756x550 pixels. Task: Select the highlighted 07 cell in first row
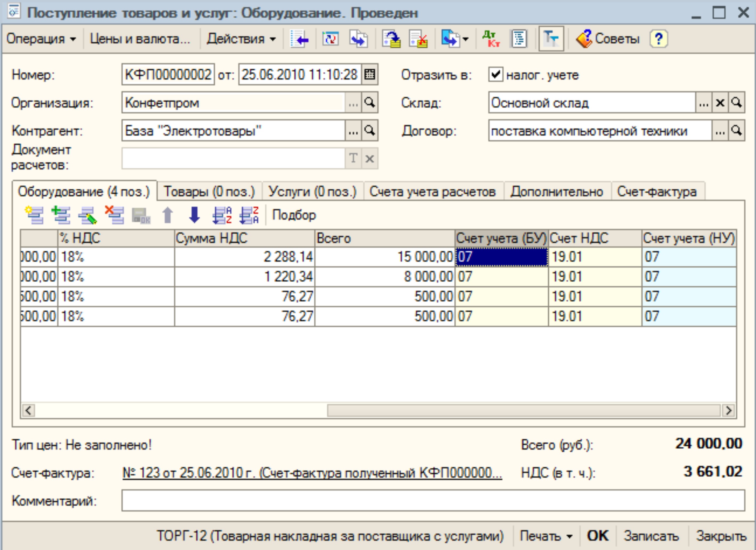502,256
